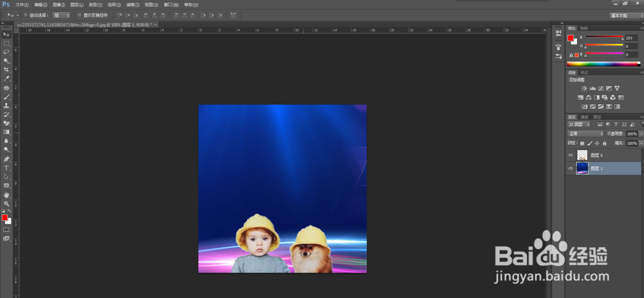This screenshot has width=644, height=298.
Task: Select the Gradient tool
Action: point(6,132)
